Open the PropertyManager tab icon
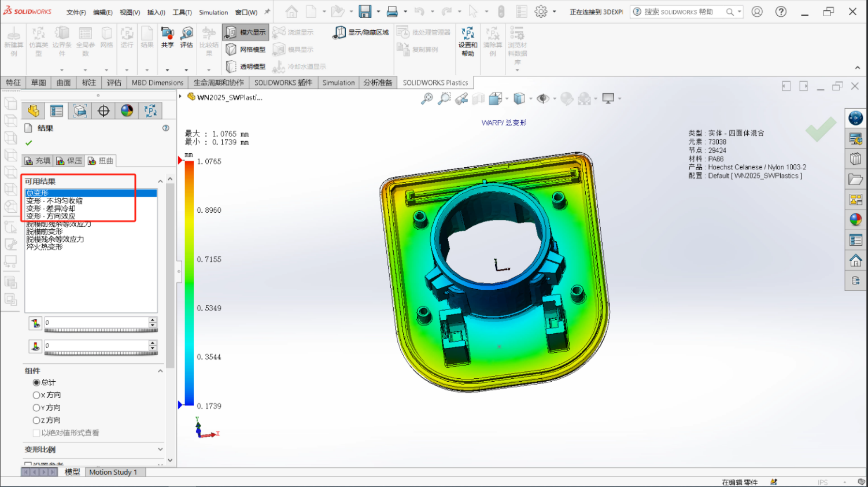The width and height of the screenshot is (868, 487). click(x=57, y=110)
